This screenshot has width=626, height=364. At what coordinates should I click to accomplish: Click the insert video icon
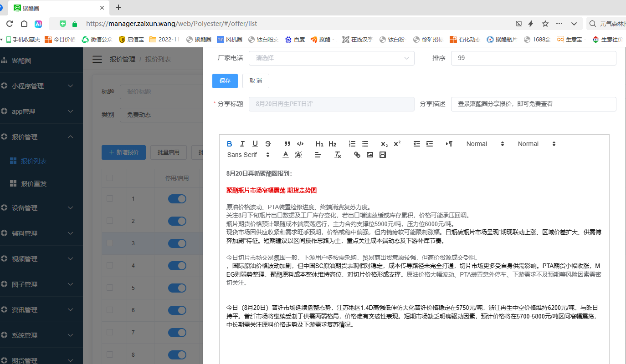pyautogui.click(x=383, y=155)
